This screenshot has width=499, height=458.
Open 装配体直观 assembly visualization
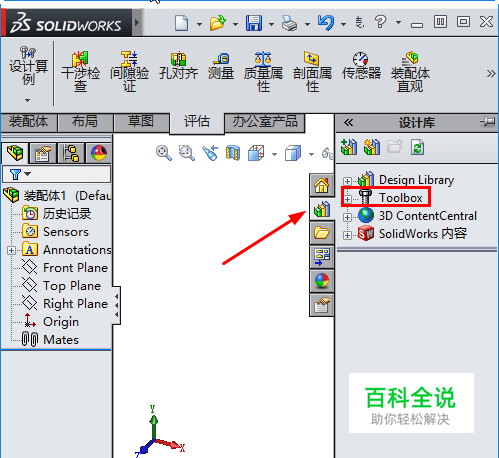point(410,72)
